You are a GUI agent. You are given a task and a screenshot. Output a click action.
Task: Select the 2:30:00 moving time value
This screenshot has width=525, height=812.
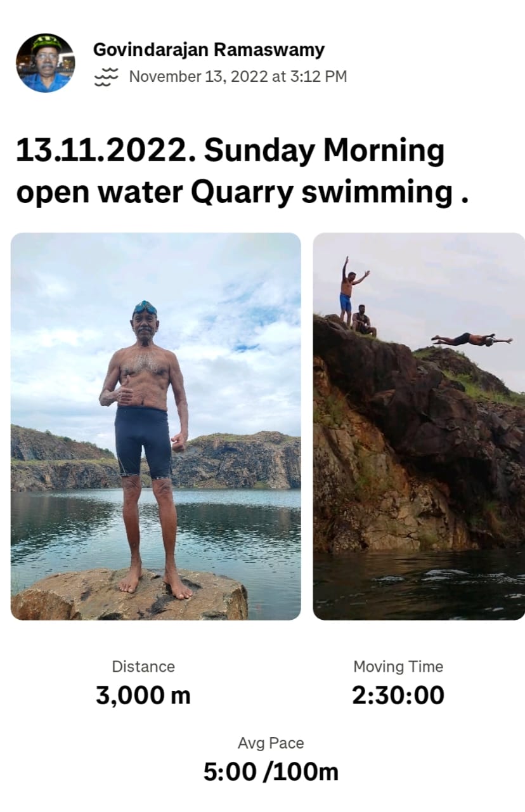click(x=398, y=695)
